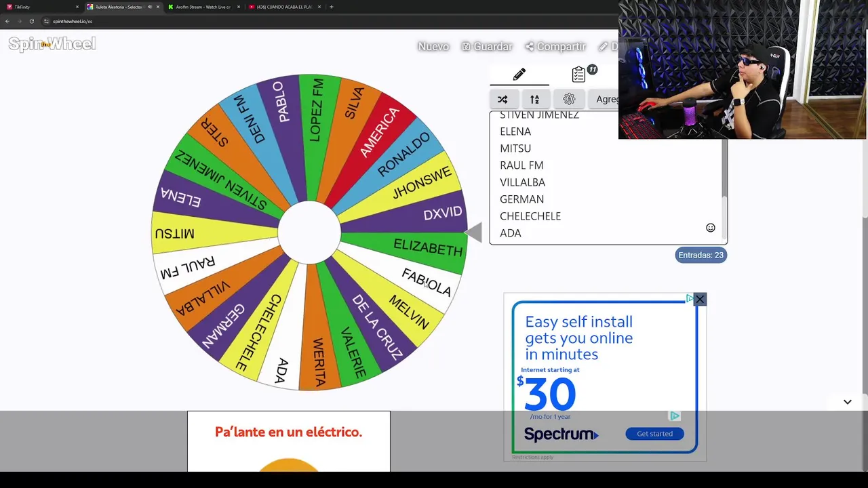Screen dimensions: 868x488
Task: Go back in browser history
Action: 7,21
